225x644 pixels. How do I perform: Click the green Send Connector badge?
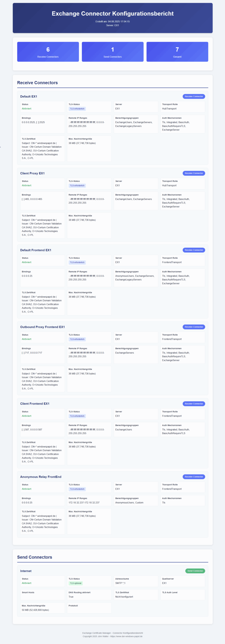tap(195, 571)
